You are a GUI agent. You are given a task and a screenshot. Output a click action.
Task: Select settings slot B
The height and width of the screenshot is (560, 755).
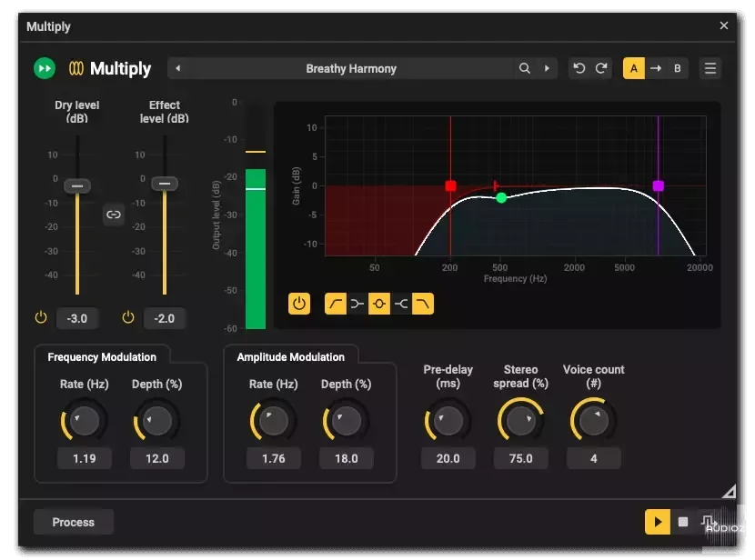coord(677,68)
